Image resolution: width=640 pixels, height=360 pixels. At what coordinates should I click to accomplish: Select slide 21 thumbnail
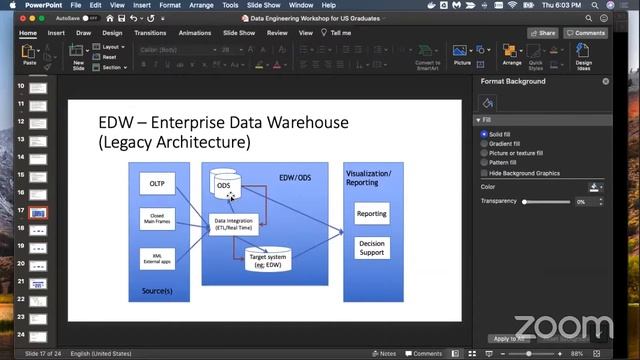tap(38, 284)
